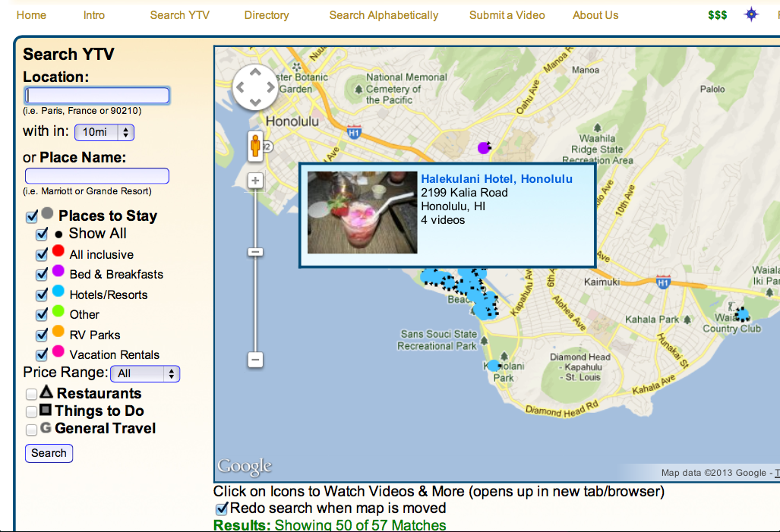Click the orange RV Parks dot

58,331
